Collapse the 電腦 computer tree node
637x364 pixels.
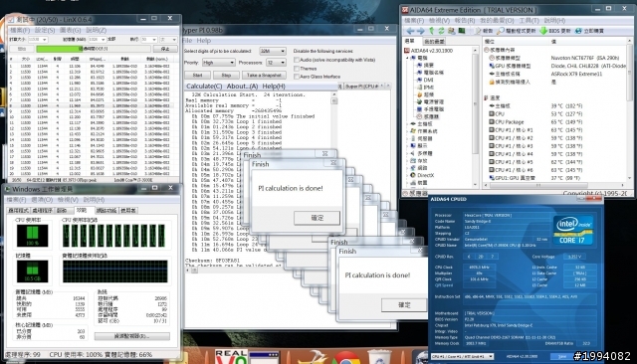pyautogui.click(x=407, y=58)
